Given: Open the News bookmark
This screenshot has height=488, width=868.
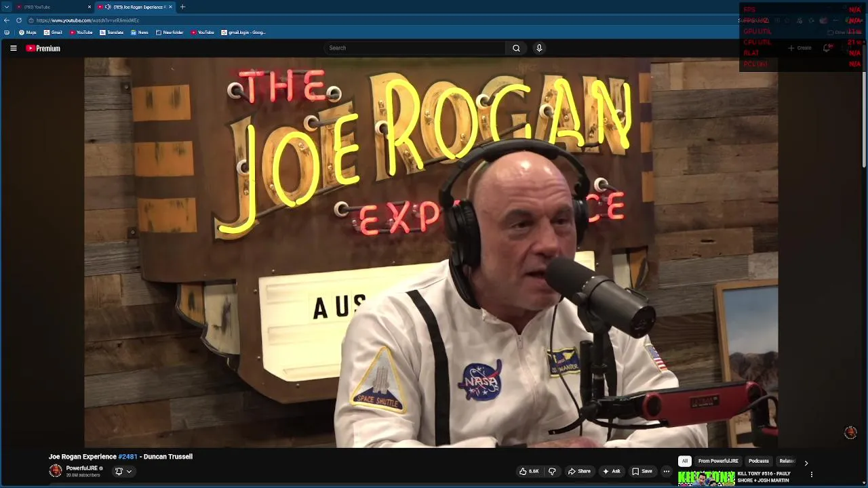Looking at the screenshot, I should tap(140, 33).
